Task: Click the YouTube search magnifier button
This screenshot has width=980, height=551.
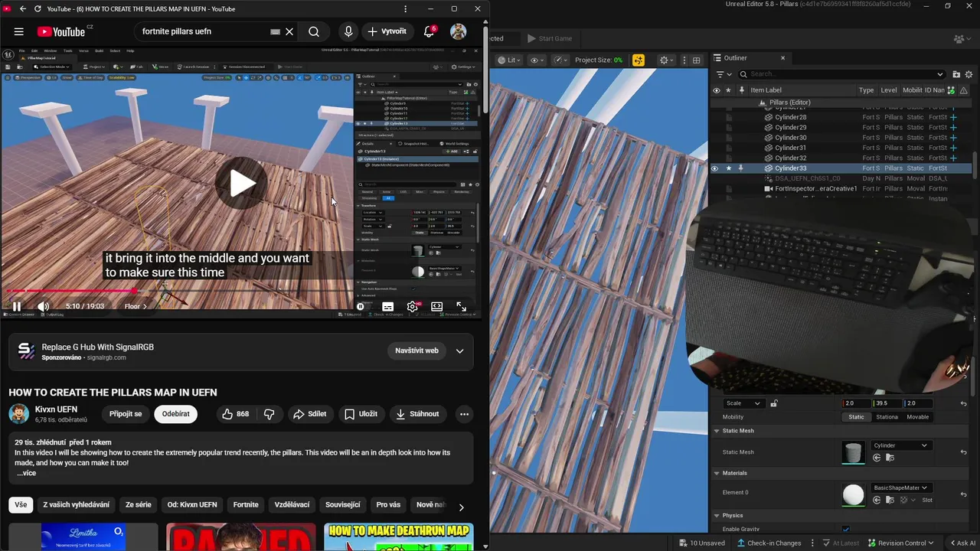Action: coord(314,31)
